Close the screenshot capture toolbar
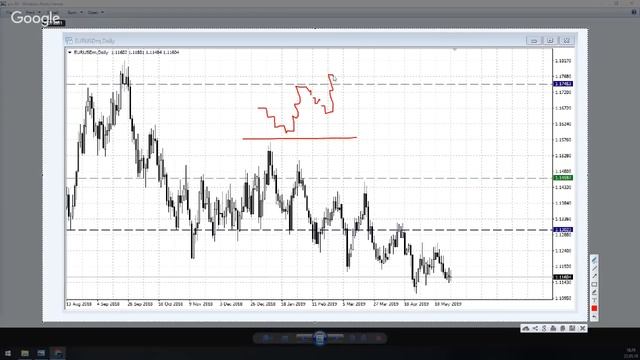This screenshot has width=640, height=360. (x=582, y=328)
